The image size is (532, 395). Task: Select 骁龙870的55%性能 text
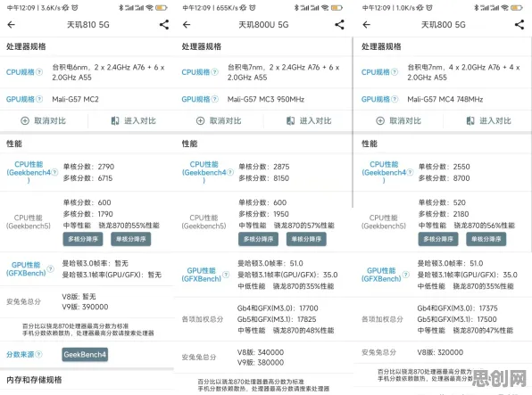coord(129,226)
